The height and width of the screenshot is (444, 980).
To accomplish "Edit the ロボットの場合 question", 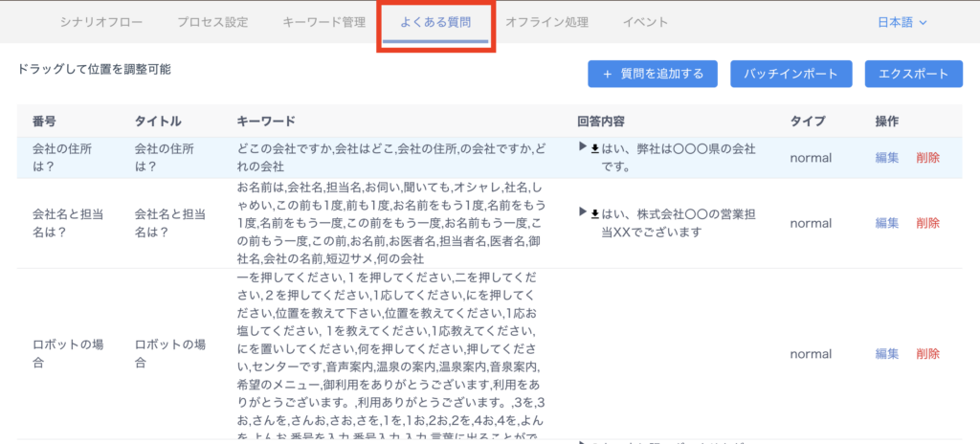I will click(886, 354).
